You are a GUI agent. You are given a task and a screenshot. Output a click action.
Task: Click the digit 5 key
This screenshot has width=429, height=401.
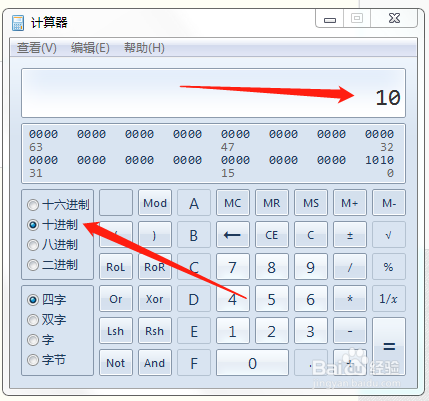click(x=272, y=299)
